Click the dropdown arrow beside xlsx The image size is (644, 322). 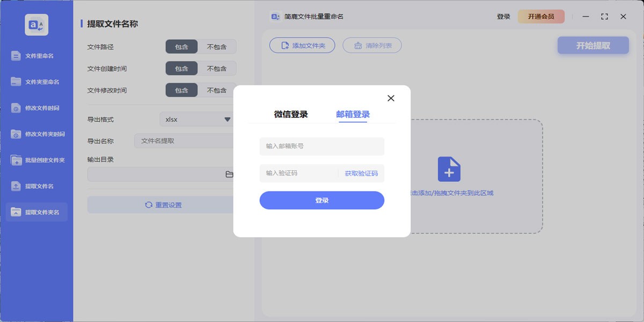228,119
